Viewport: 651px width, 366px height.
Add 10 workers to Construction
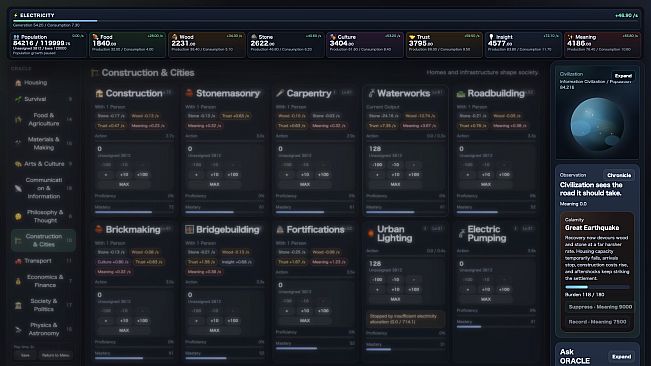(x=124, y=175)
